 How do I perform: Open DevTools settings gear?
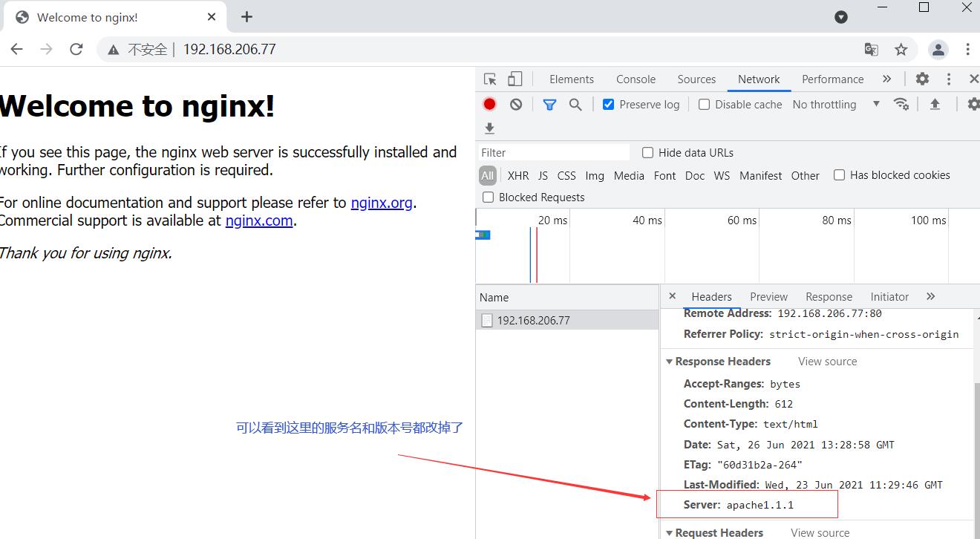pyautogui.click(x=922, y=79)
